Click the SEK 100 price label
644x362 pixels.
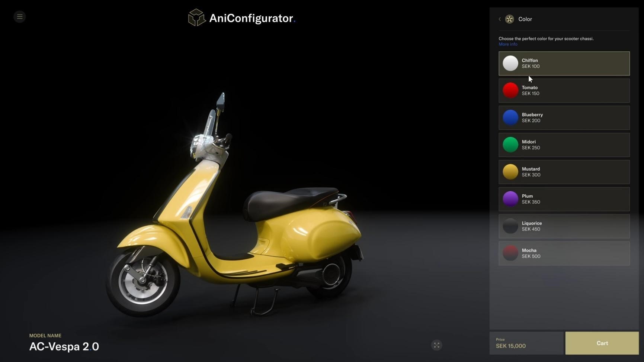[x=531, y=67]
